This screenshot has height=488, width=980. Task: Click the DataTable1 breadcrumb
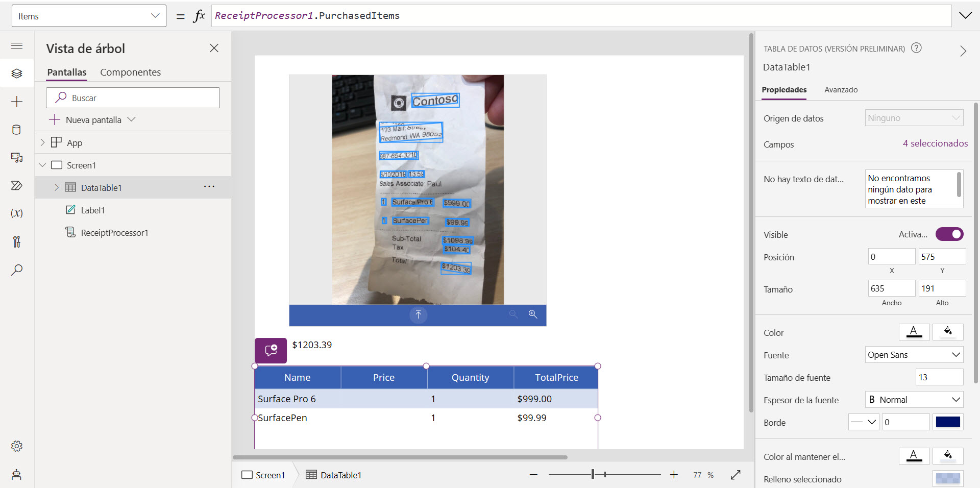point(334,475)
